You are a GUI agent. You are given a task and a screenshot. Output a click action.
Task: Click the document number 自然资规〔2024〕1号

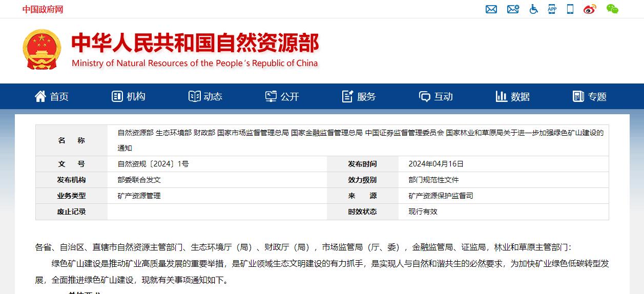point(153,164)
